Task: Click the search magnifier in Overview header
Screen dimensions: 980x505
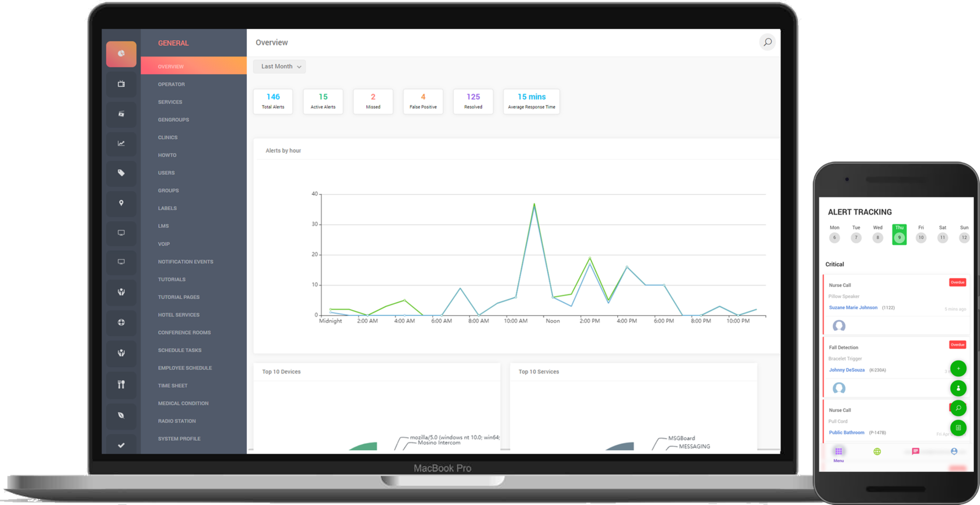Action: 767,42
